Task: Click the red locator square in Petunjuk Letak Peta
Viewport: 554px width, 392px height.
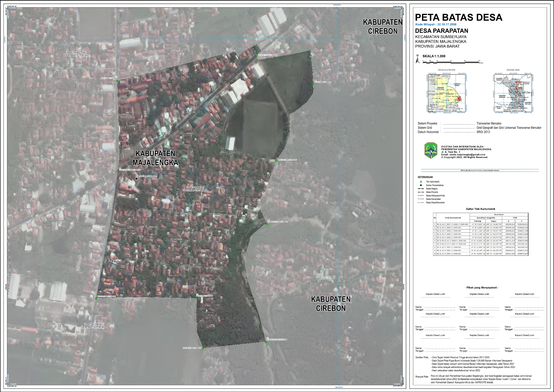Action: click(x=459, y=99)
